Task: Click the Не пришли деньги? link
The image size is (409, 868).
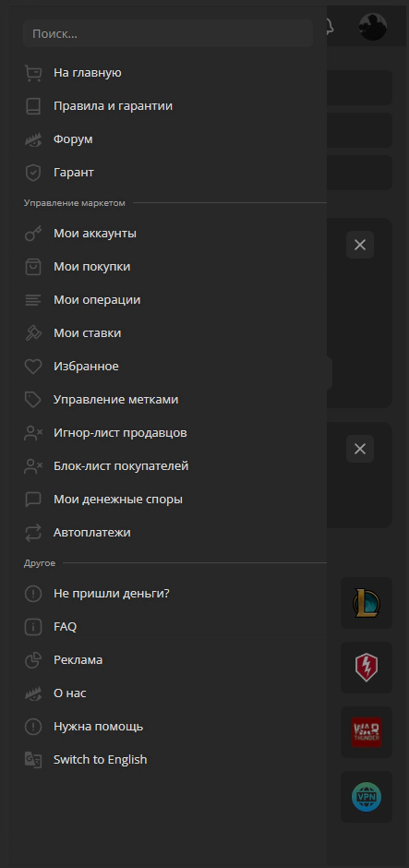Action: [111, 594]
